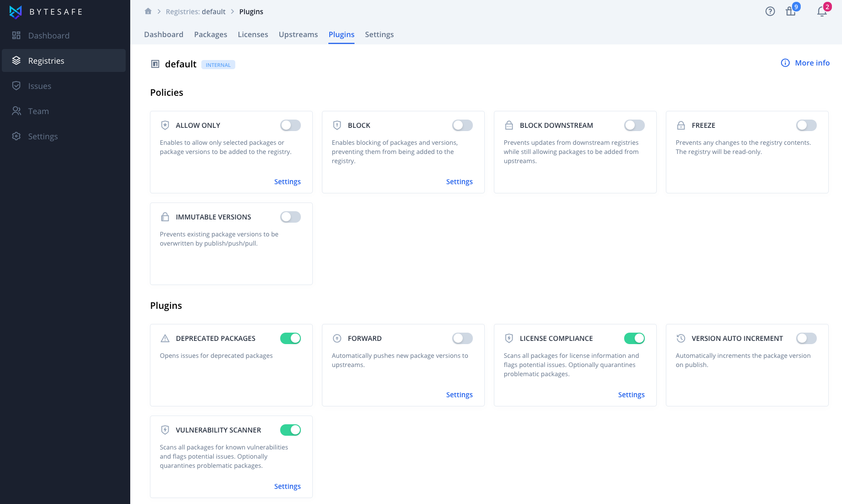Open Team in the sidebar
This screenshot has width=842, height=504.
click(x=64, y=111)
